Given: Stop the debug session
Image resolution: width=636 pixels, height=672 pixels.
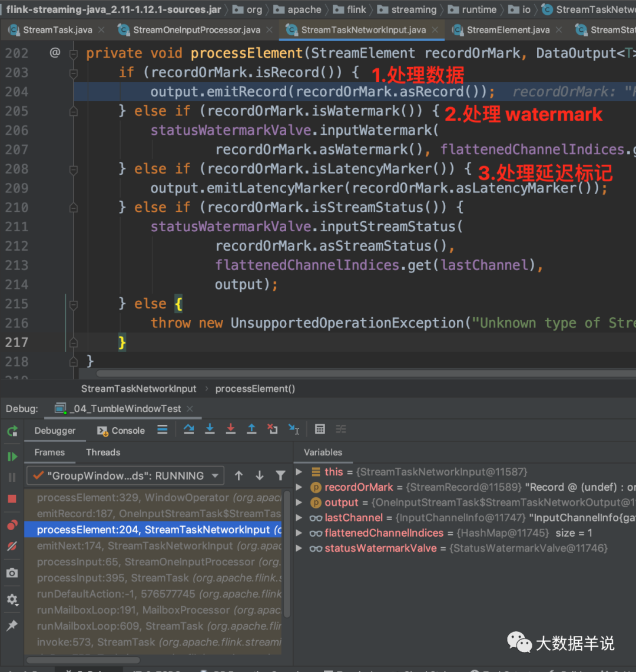Looking at the screenshot, I should [x=12, y=497].
